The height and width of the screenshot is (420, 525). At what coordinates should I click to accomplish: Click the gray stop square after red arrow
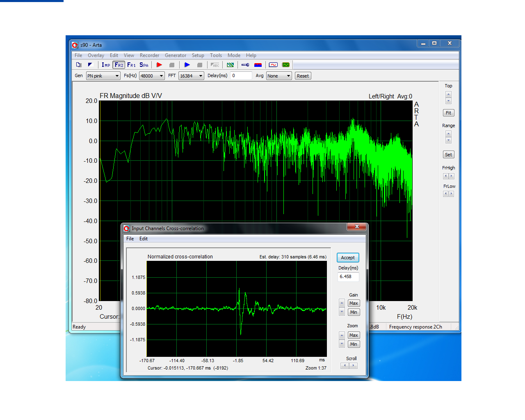click(x=172, y=65)
